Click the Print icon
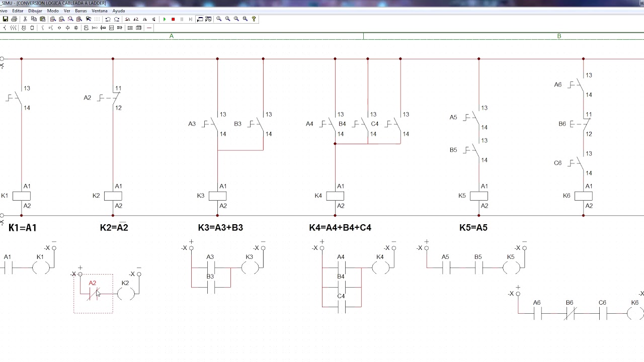Viewport: 644px width, 362px height. [14, 19]
